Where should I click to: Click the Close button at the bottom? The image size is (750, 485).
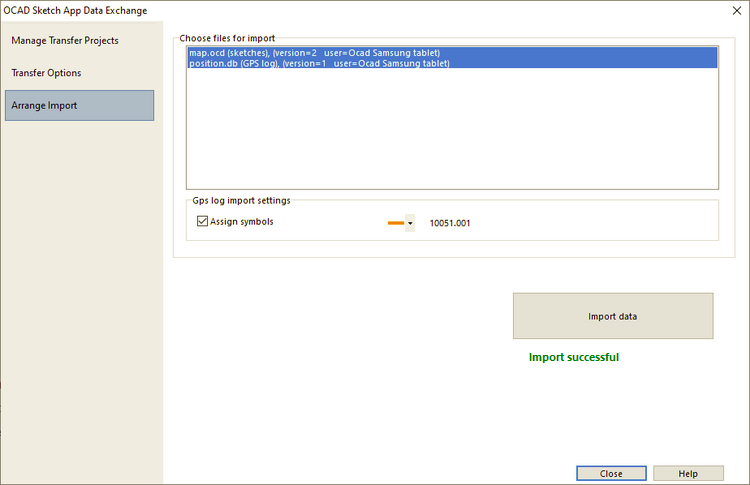tap(611, 474)
